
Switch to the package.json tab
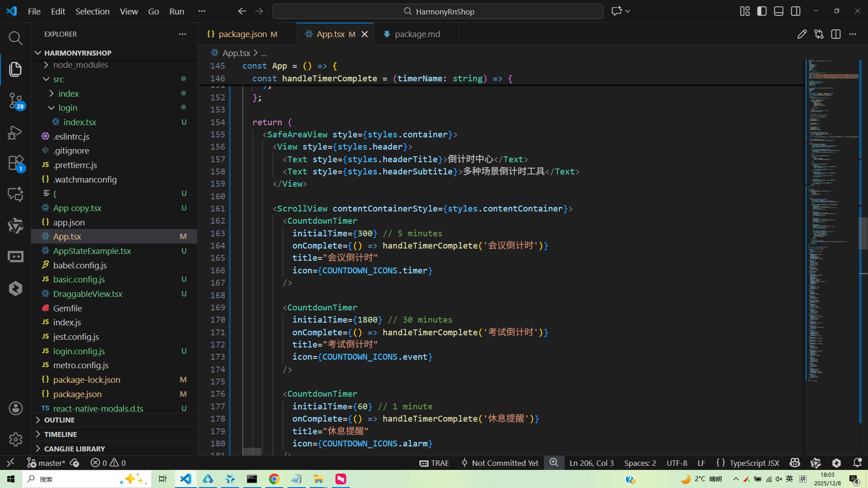coord(242,34)
